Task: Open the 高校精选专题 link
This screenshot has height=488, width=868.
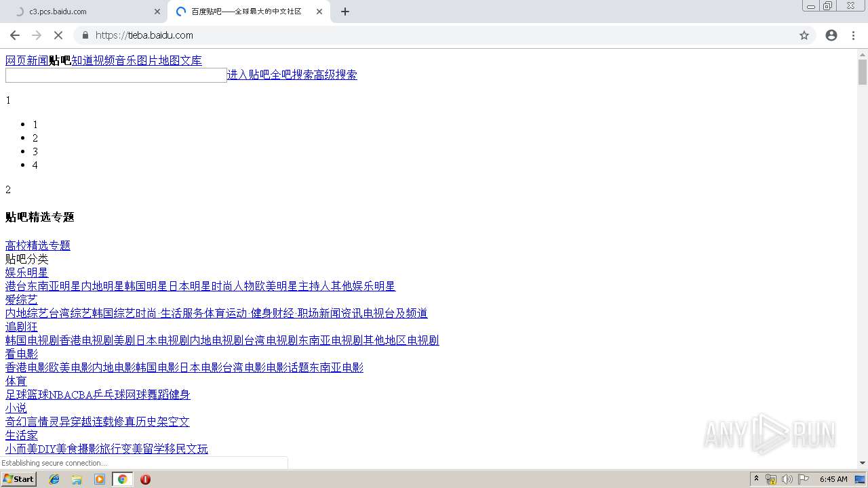Action: [38, 245]
